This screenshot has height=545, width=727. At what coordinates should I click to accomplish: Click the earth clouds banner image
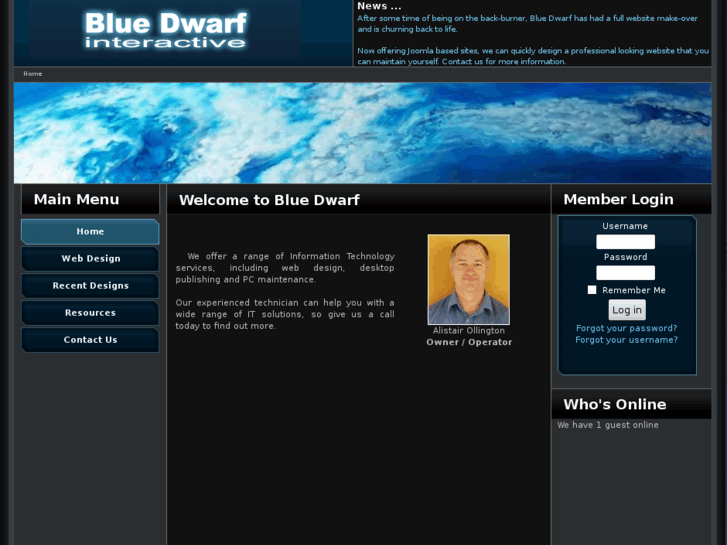point(363,133)
